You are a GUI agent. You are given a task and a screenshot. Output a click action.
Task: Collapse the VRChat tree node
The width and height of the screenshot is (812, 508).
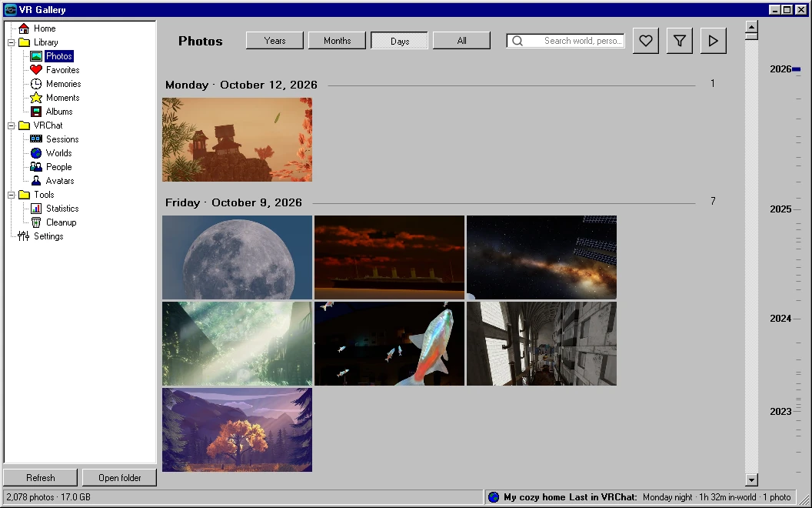click(x=11, y=125)
